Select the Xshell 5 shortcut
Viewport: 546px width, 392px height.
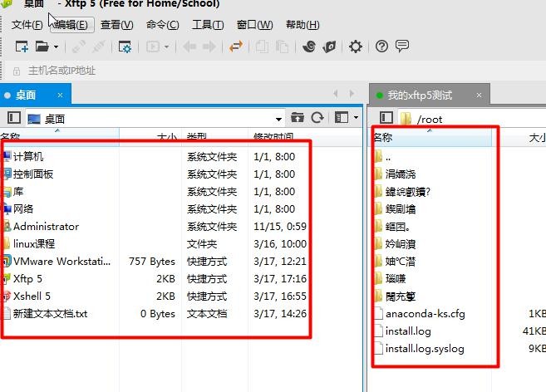(x=32, y=296)
